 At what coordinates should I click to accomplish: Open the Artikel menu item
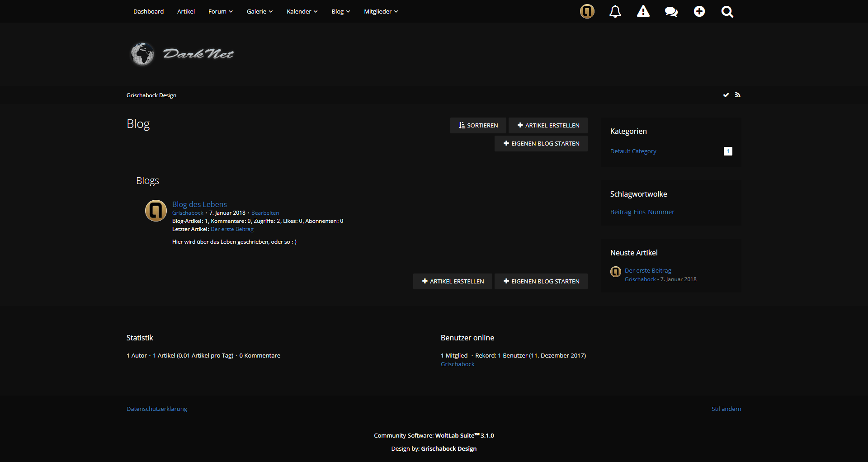coord(186,11)
